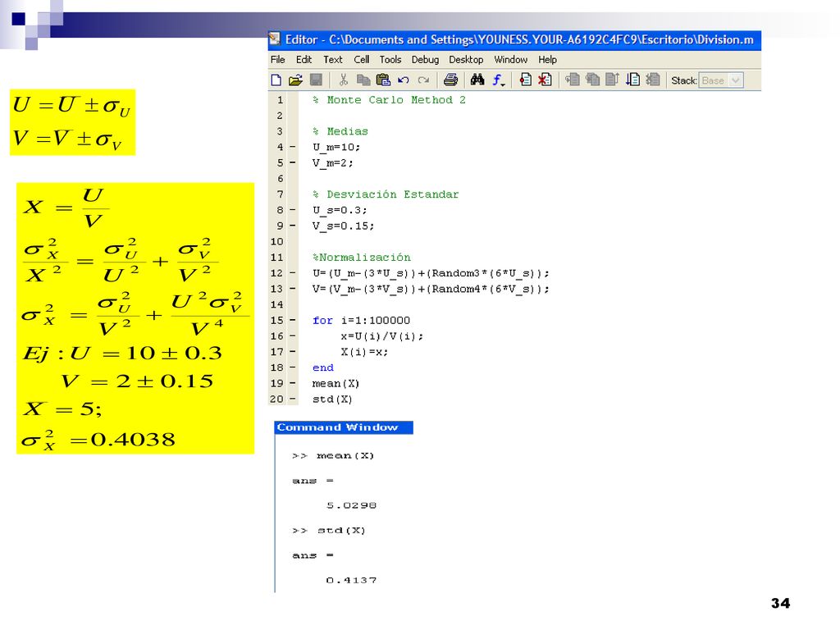Image resolution: width=840 pixels, height=630 pixels.
Task: Click the Redo arrow icon
Action: point(423,80)
